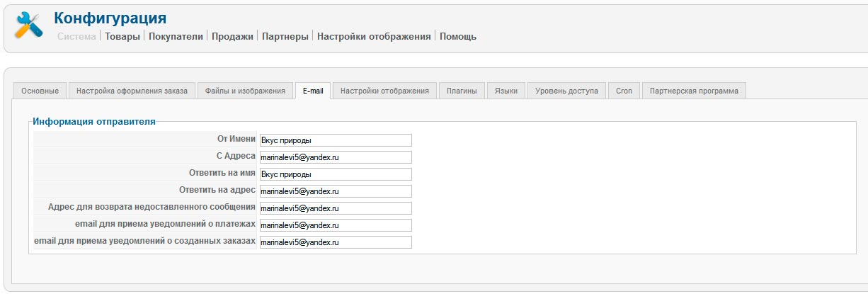Click the От Имени input field
This screenshot has width=868, height=294.
coord(336,140)
